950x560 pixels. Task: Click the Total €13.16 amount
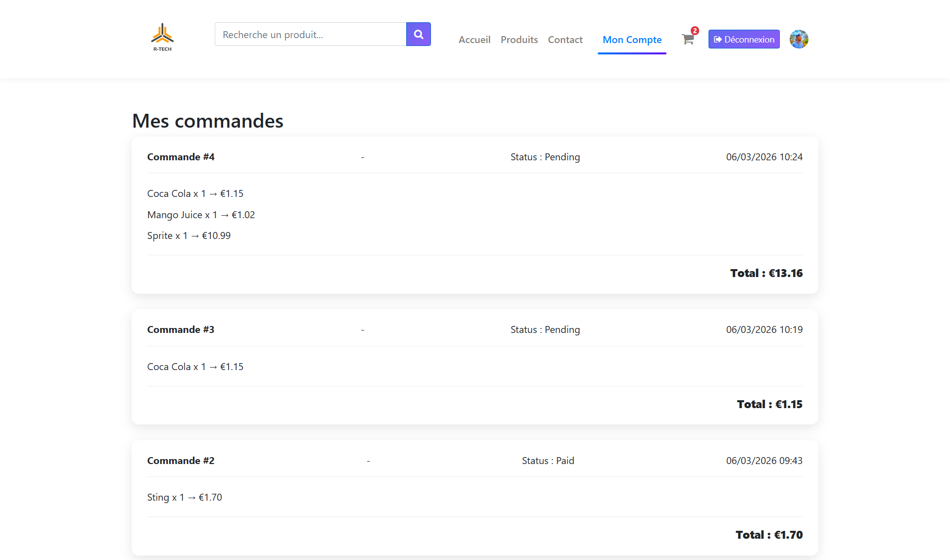[766, 273]
